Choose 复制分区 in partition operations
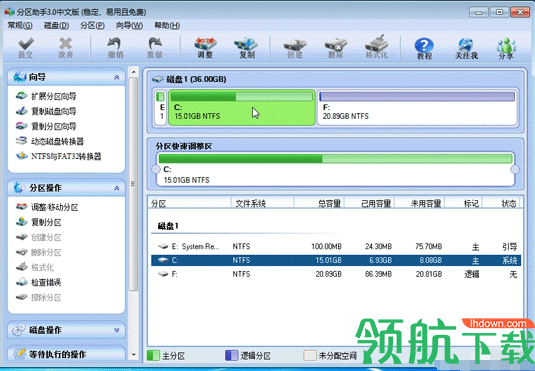Screen dimensions: 535x371 pyautogui.click(x=39, y=222)
